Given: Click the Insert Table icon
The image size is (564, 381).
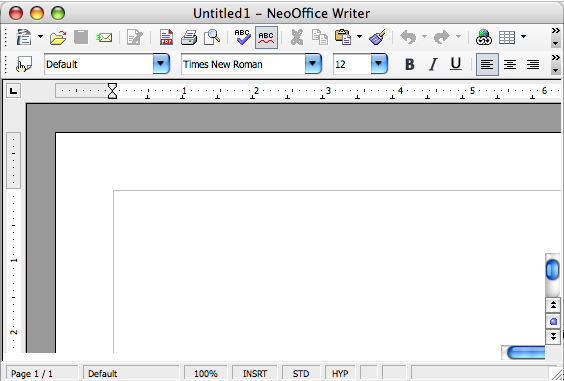Looking at the screenshot, I should 507,37.
